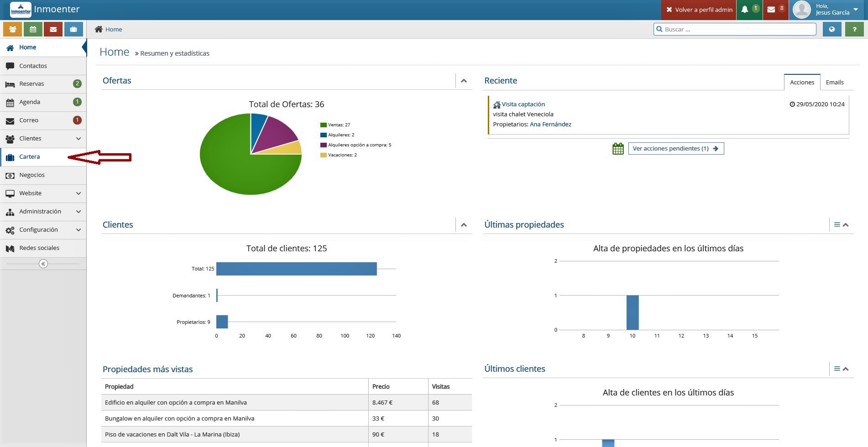Open the green calendar shortcut icon
Viewport: 868px width, 447px height.
click(x=33, y=29)
